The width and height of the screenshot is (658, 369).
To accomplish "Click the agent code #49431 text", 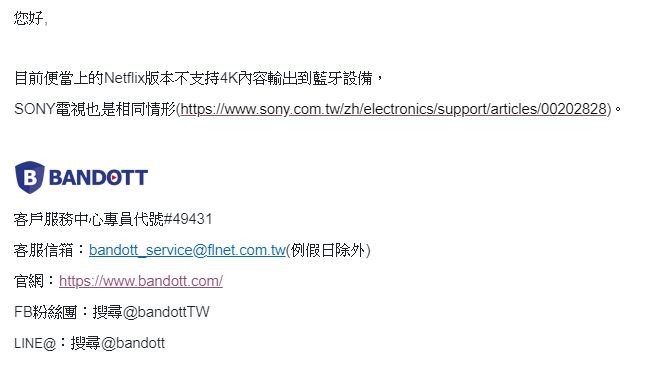I will [188, 219].
